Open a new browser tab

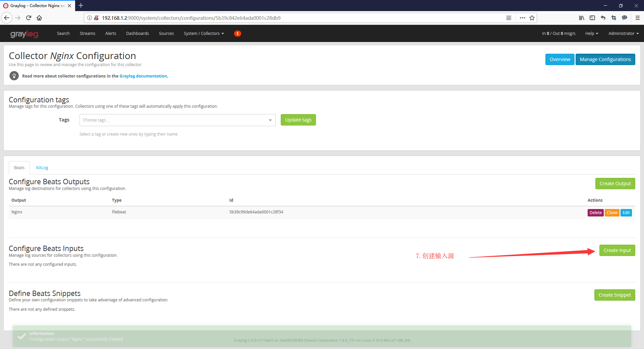click(x=81, y=5)
